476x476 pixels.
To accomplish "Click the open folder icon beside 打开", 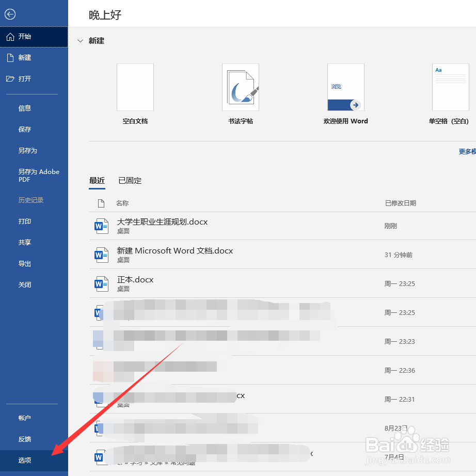I will pos(10,79).
